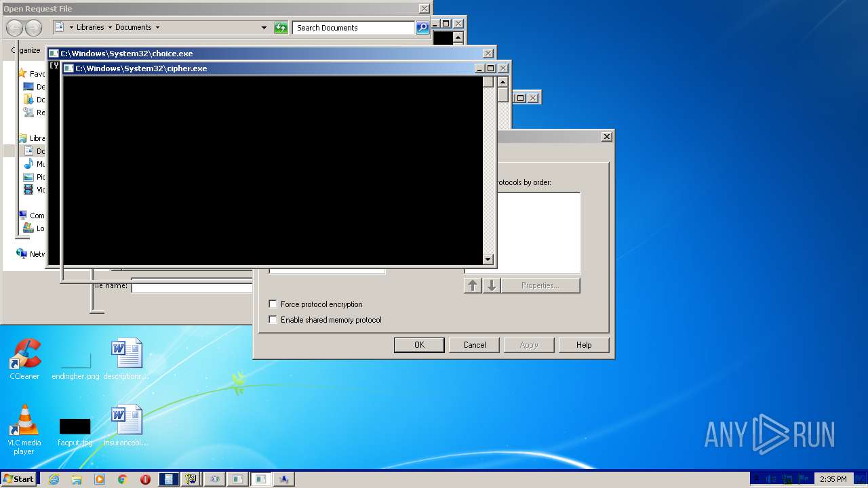Select the descriptionr Word document icon

pyautogui.click(x=126, y=359)
